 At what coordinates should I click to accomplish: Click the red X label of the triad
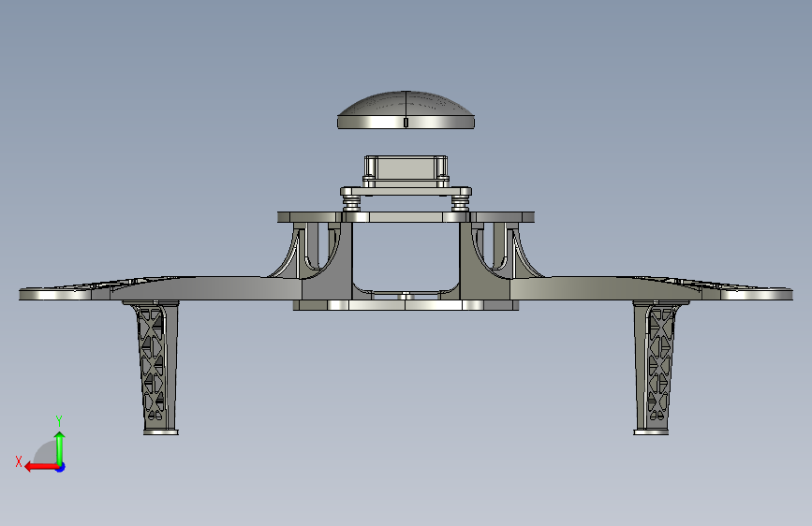coord(19,461)
